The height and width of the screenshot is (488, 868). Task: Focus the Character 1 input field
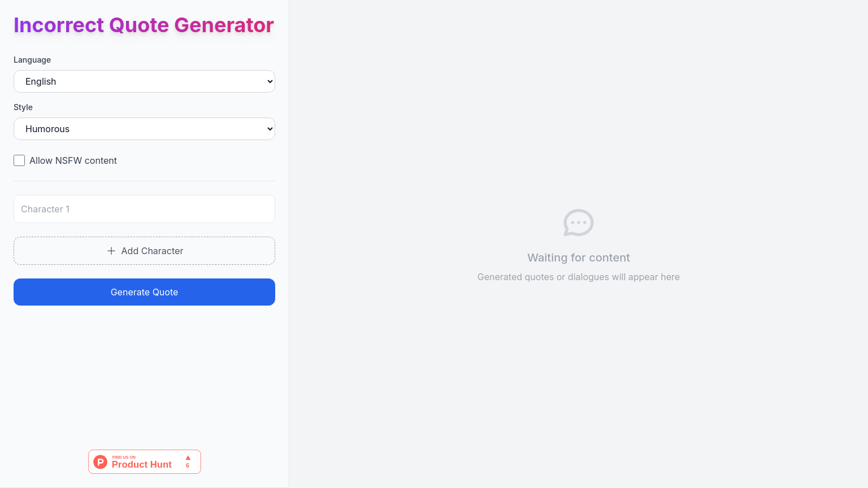coord(144,209)
